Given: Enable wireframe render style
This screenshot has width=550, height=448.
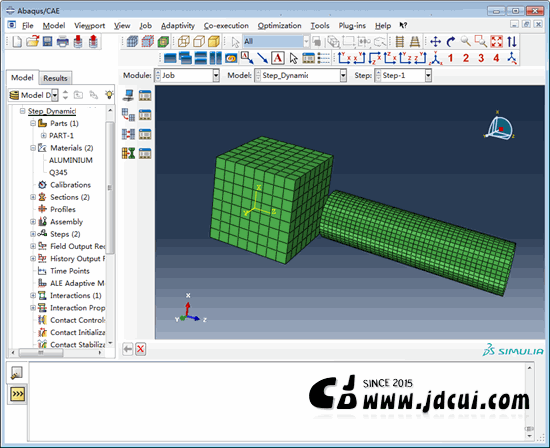Looking at the screenshot, I should [x=183, y=42].
